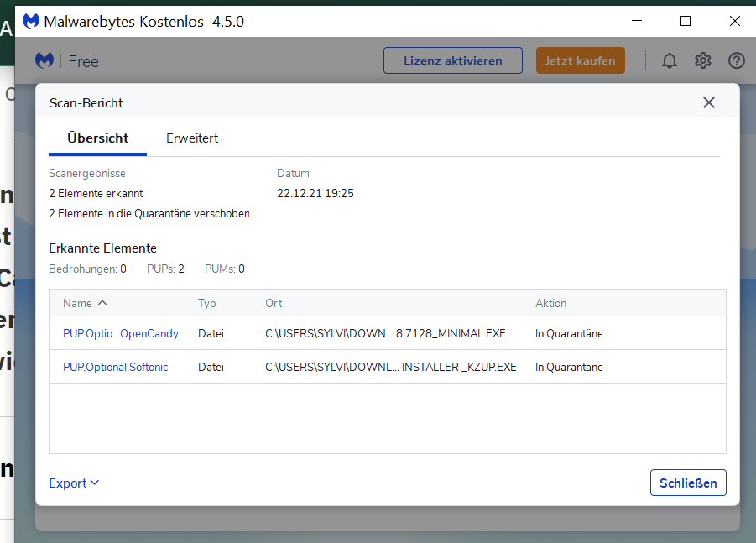Expand the Export dropdown
Image resolution: width=756 pixels, height=543 pixels.
[x=74, y=483]
